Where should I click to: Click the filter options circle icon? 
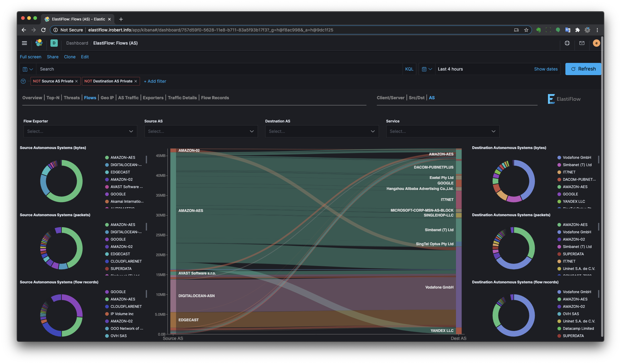tap(23, 81)
